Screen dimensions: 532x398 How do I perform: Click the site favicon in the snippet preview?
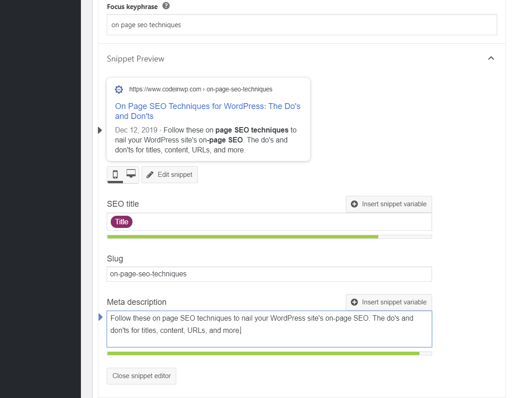[118, 89]
